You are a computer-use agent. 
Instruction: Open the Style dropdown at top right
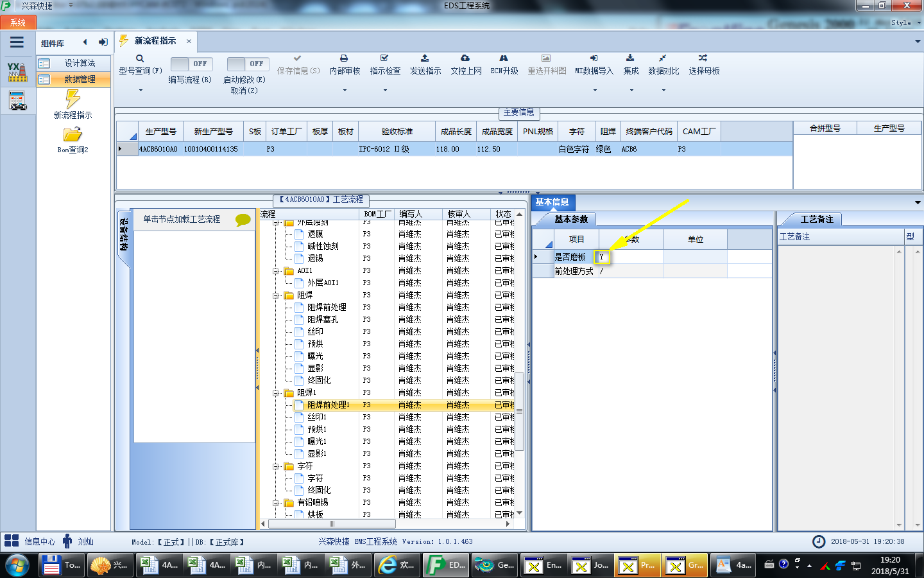pos(905,22)
